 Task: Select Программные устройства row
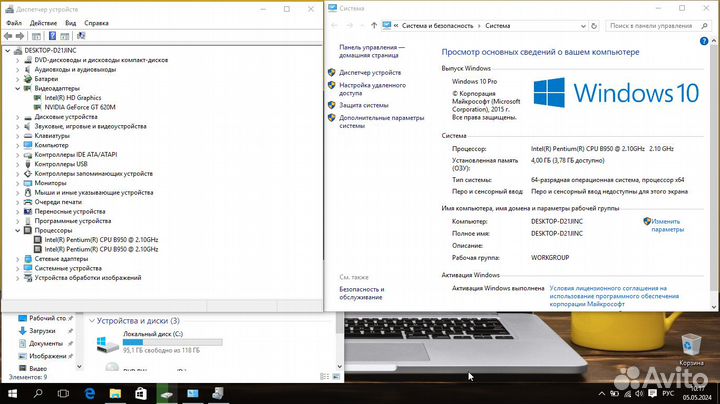(73, 221)
